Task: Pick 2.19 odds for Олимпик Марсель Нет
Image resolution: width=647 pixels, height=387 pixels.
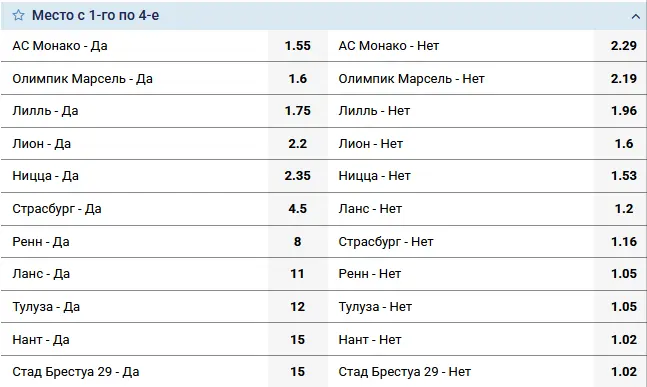Action: [623, 78]
